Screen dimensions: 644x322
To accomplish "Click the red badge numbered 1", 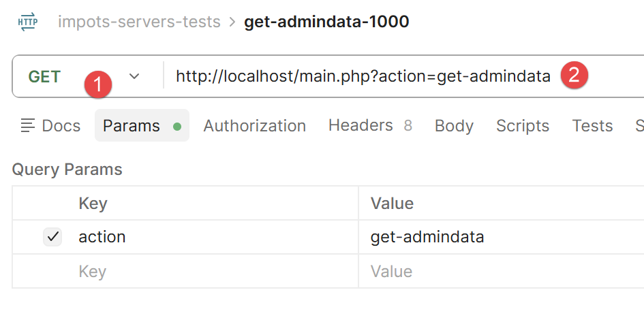I will pos(98,84).
